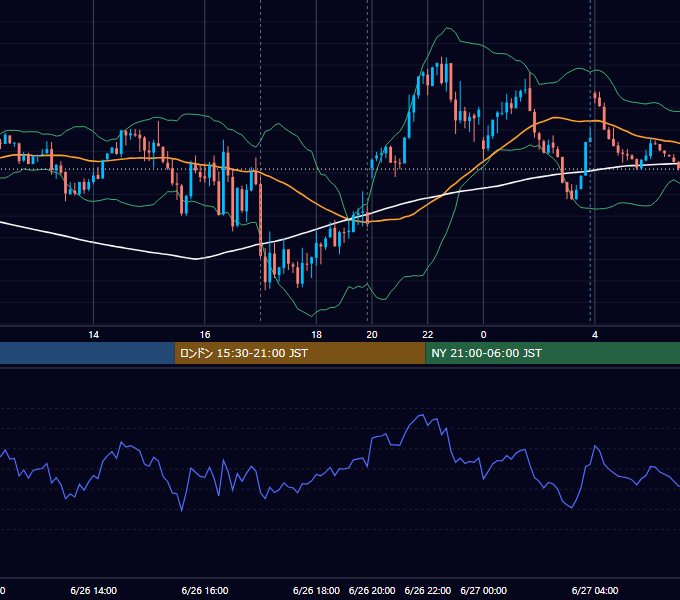The width and height of the screenshot is (680, 600).
Task: Click the oscillator line peak near 22:00
Action: click(x=421, y=415)
